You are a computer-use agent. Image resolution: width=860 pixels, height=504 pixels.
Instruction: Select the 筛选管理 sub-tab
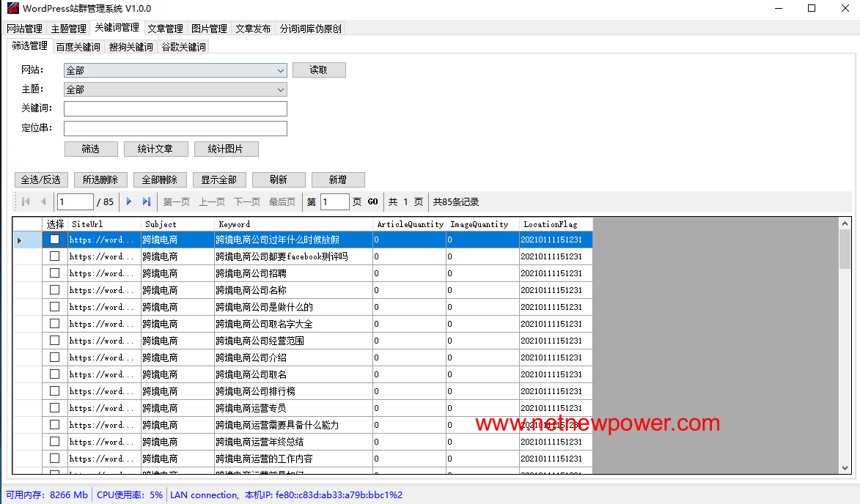(x=29, y=46)
